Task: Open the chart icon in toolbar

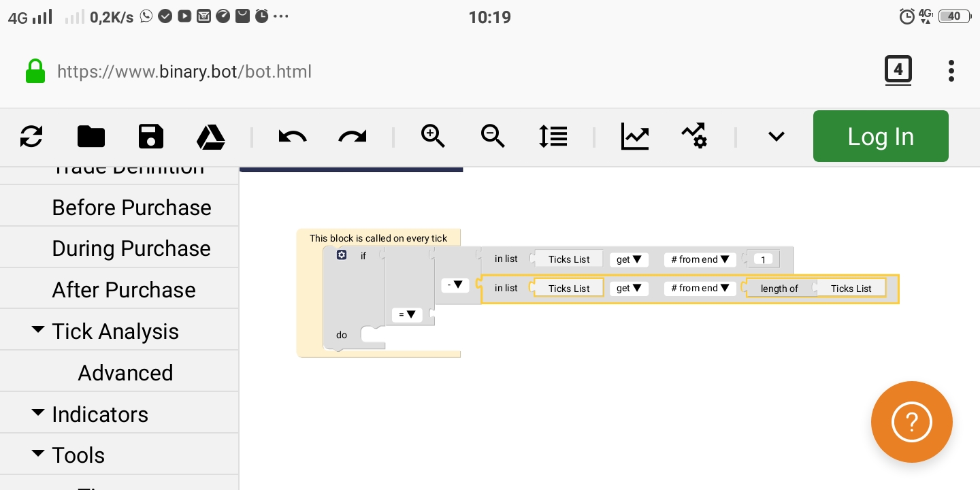Action: coord(634,137)
